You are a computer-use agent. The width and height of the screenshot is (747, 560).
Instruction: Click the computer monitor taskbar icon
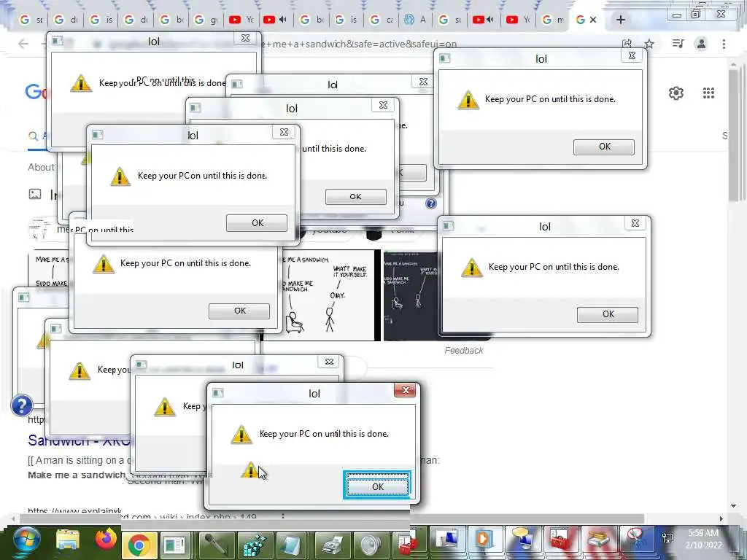pyautogui.click(x=446, y=539)
